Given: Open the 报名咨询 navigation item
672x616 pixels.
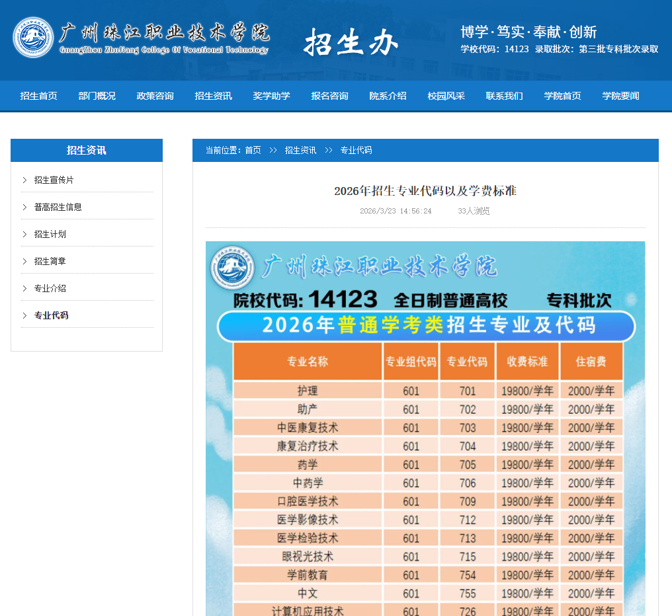Looking at the screenshot, I should [329, 96].
